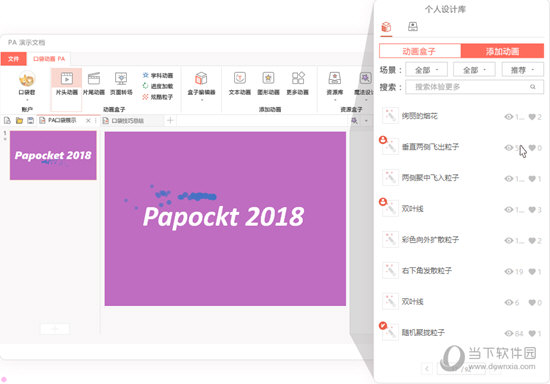Click the wand thumbnail for 绚丽的烟花
The width and height of the screenshot is (550, 384).
pyautogui.click(x=390, y=116)
